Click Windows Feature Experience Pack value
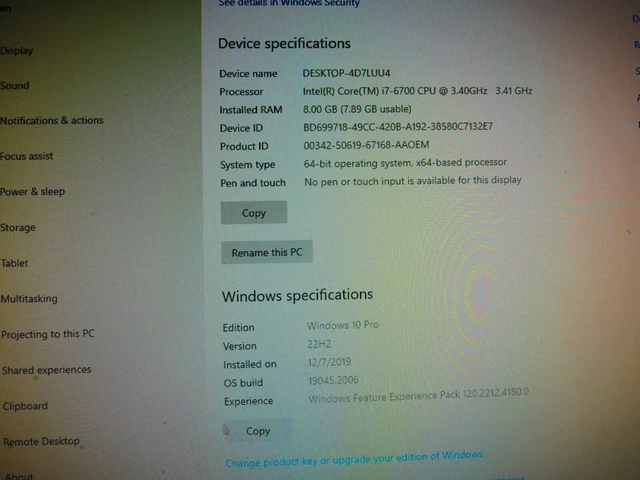Viewport: 640px width, 480px height. point(418,396)
